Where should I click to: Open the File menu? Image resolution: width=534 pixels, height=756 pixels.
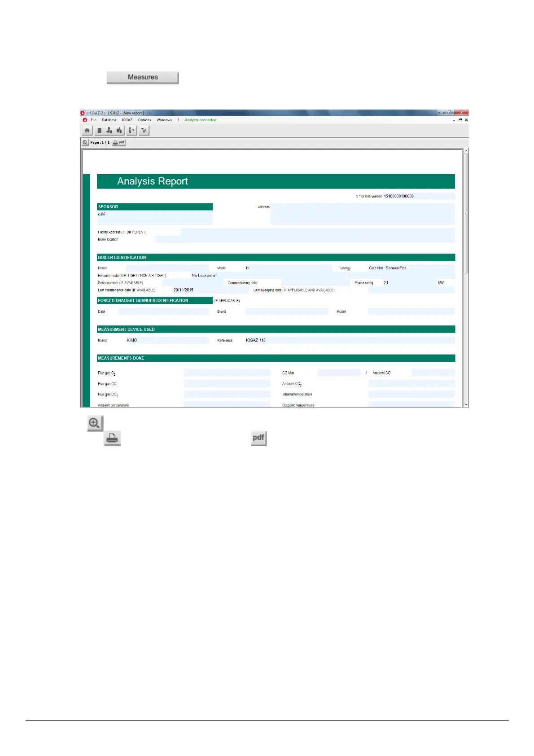pos(93,120)
